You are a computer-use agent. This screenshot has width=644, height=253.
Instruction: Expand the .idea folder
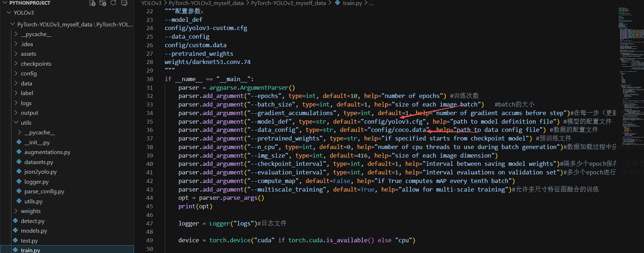click(x=16, y=44)
